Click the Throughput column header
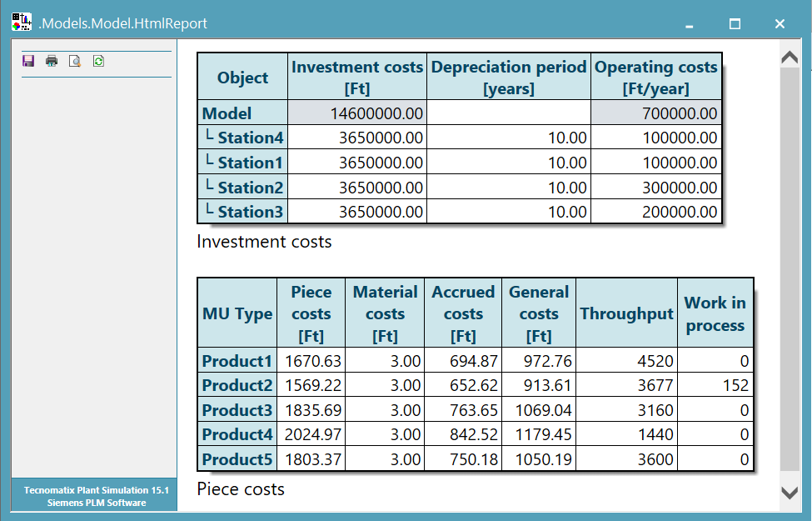This screenshot has height=521, width=812. point(626,313)
